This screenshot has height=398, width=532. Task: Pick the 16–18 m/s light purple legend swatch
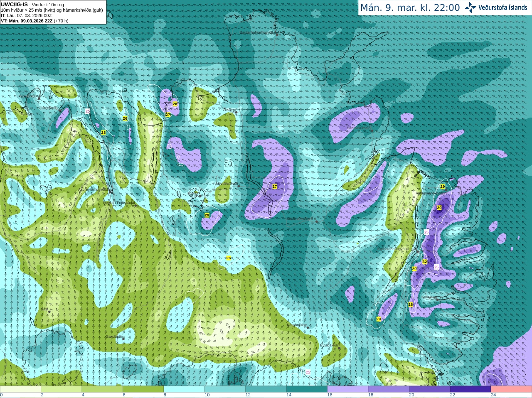348,389
